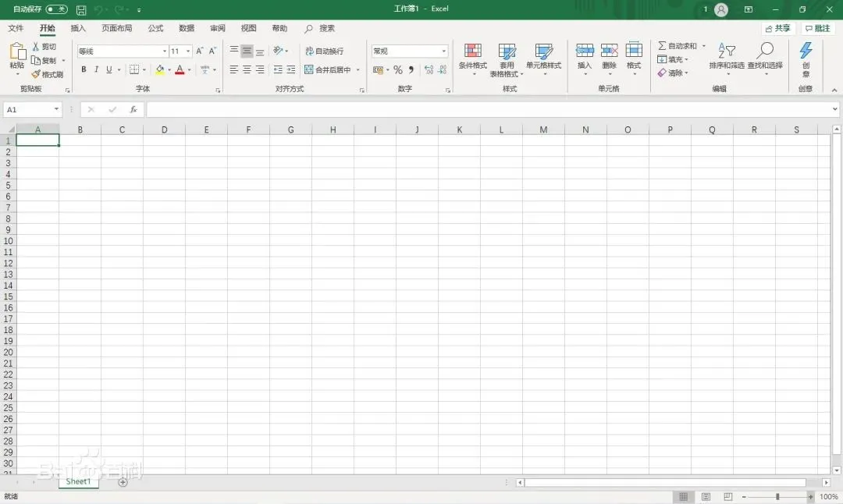The image size is (843, 504).
Task: Open the text orientation icon
Action: (278, 51)
